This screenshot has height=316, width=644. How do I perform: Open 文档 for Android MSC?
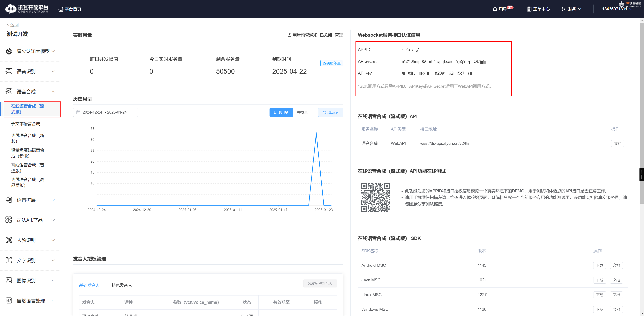616,265
